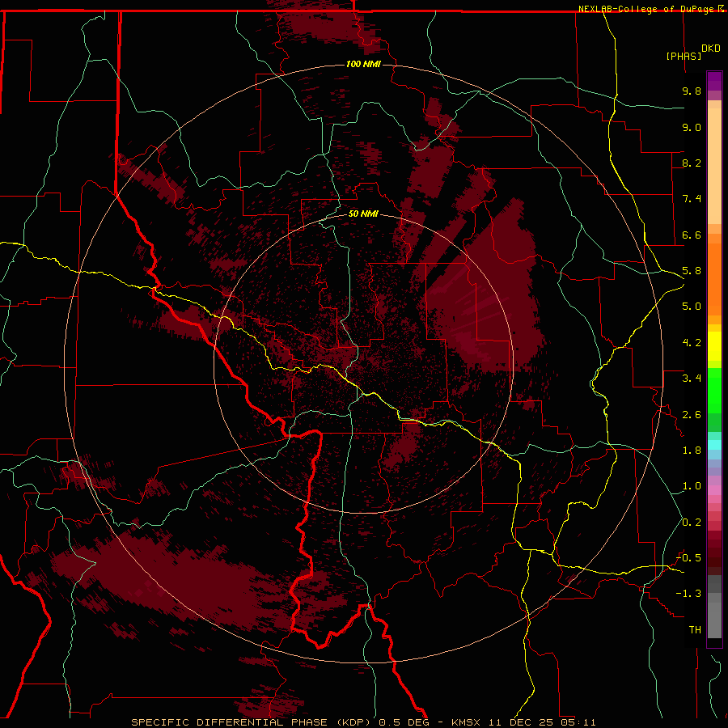Click the 1.8 scale value
This screenshot has width=728, height=728.
(692, 451)
